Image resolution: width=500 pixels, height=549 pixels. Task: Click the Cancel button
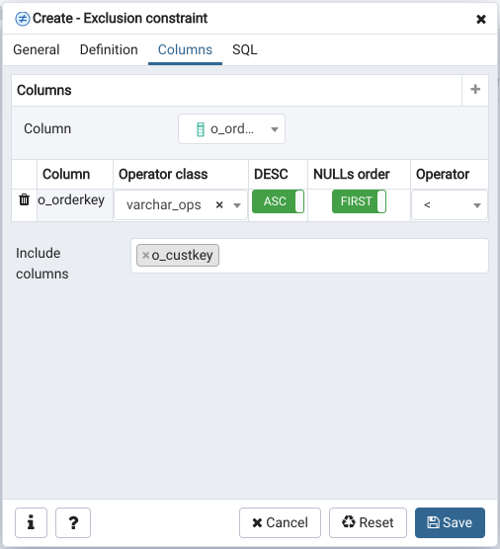(x=280, y=522)
